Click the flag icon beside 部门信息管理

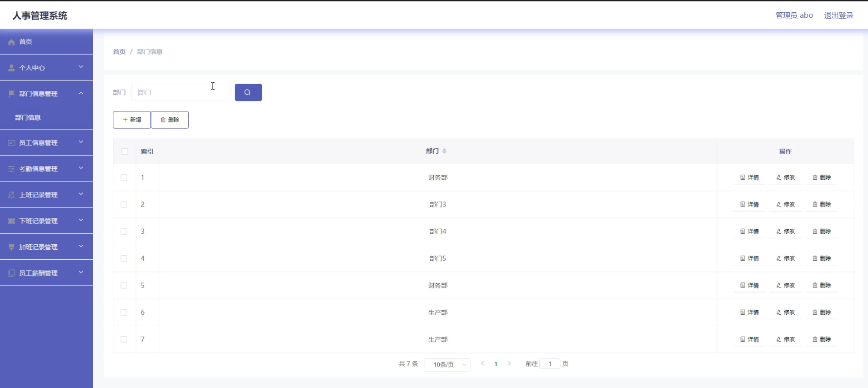click(x=11, y=94)
